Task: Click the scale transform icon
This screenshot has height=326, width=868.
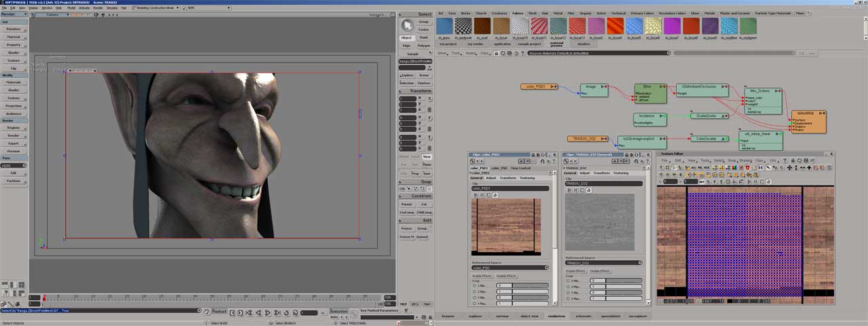Action: click(x=430, y=99)
